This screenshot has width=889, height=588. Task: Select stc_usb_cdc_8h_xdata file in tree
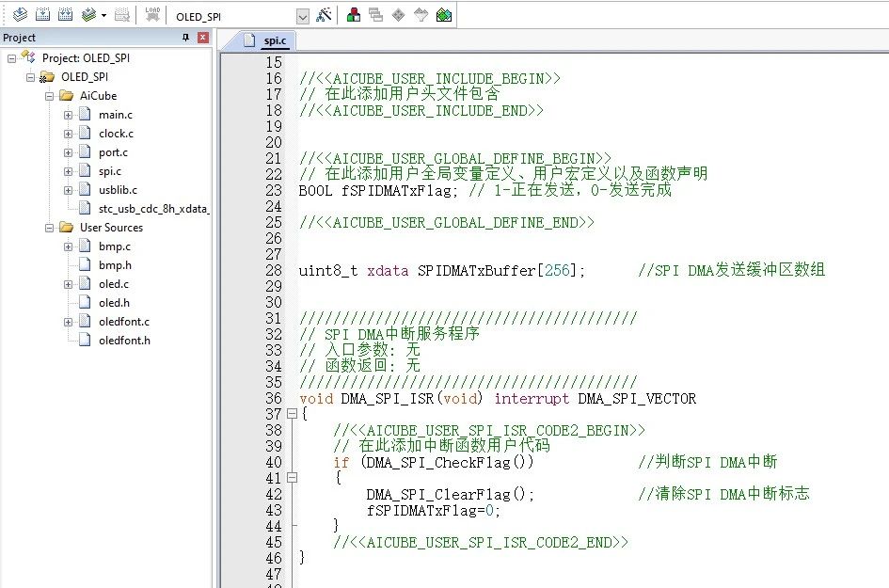153,209
